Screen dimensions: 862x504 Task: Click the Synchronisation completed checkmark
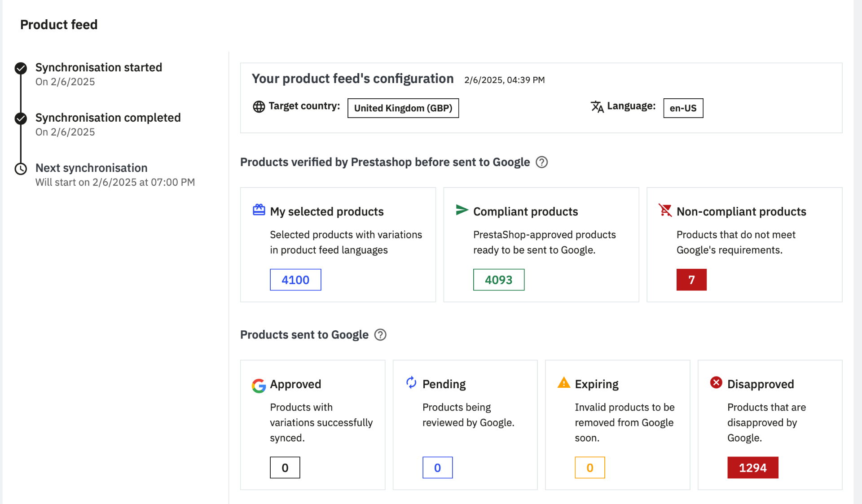(21, 118)
